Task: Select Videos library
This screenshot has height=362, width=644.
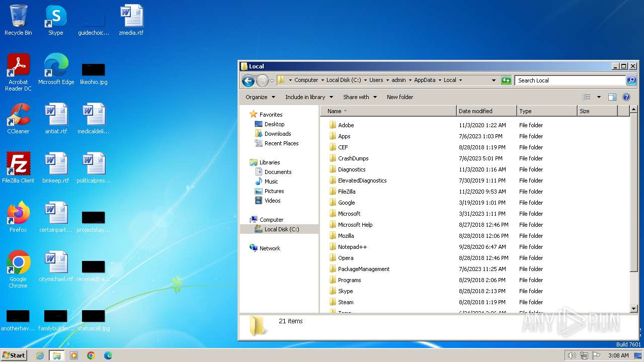Action: point(272,201)
